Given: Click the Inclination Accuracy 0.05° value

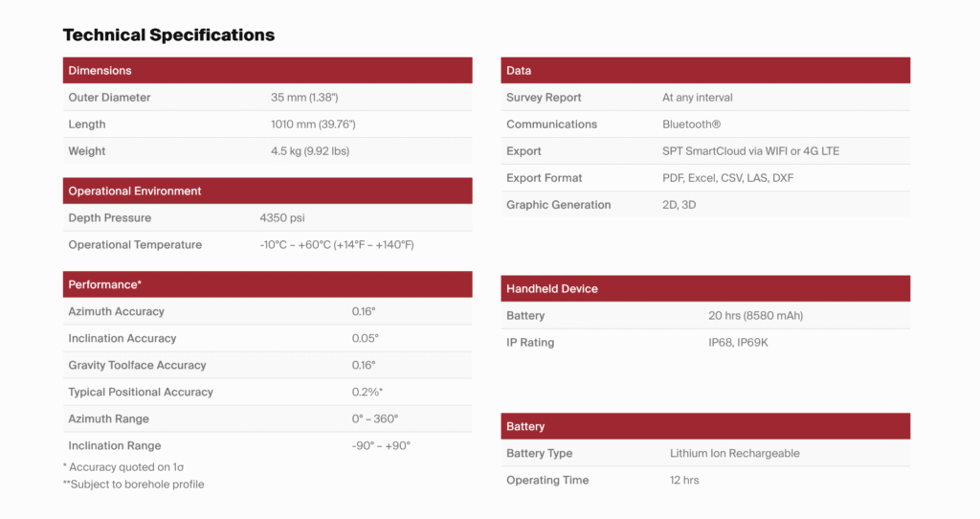Looking at the screenshot, I should (366, 339).
